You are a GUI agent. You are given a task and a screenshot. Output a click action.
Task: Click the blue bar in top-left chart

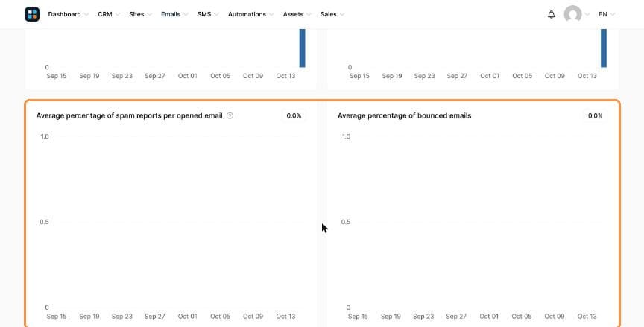tap(303, 48)
